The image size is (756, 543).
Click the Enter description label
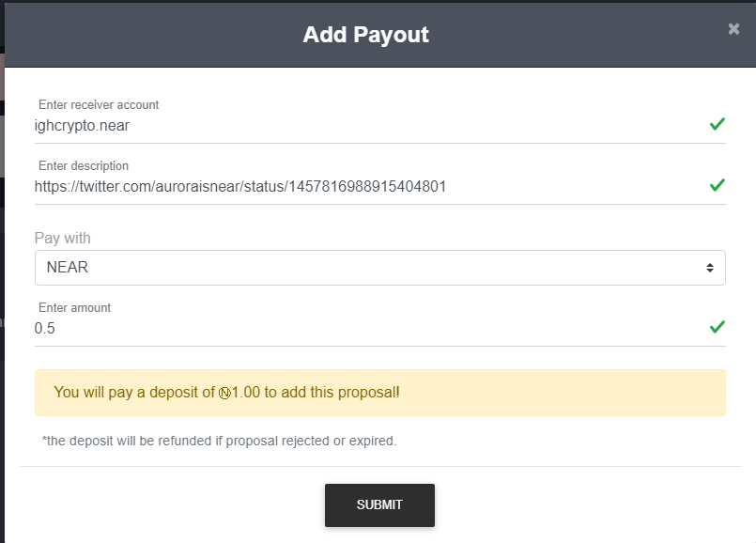[84, 166]
